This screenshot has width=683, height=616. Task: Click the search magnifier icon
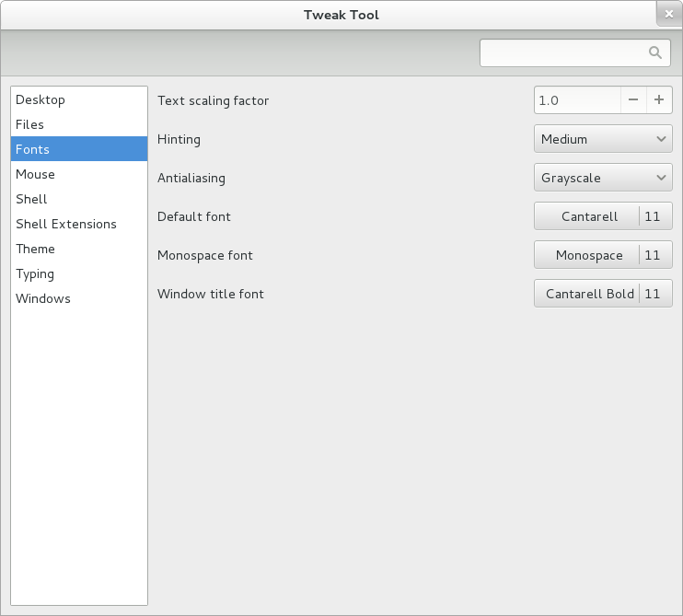coord(655,53)
